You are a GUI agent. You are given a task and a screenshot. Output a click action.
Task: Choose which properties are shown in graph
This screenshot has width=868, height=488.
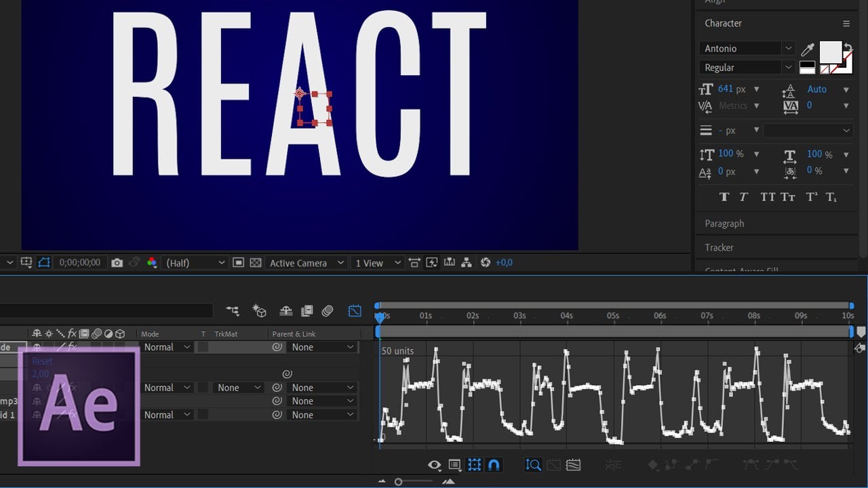(435, 465)
